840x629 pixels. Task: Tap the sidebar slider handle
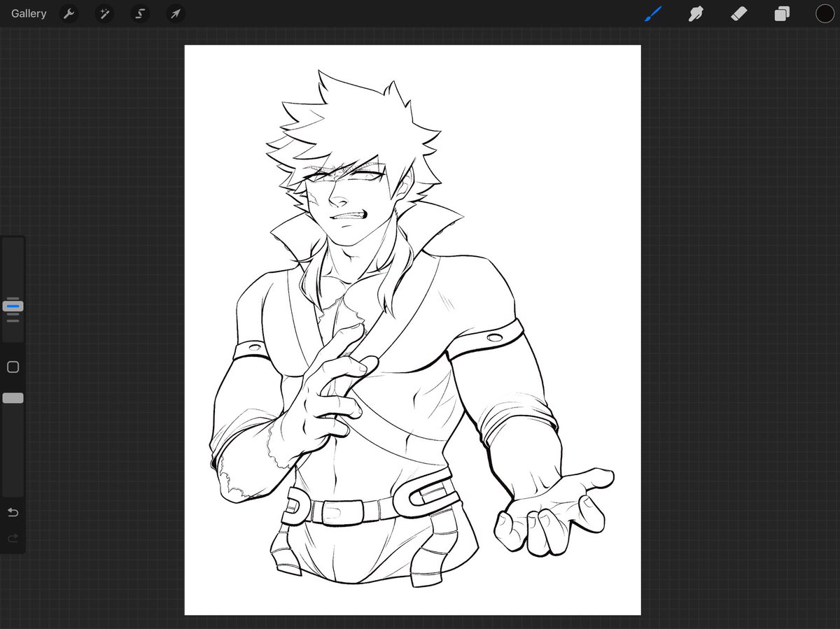[12, 306]
